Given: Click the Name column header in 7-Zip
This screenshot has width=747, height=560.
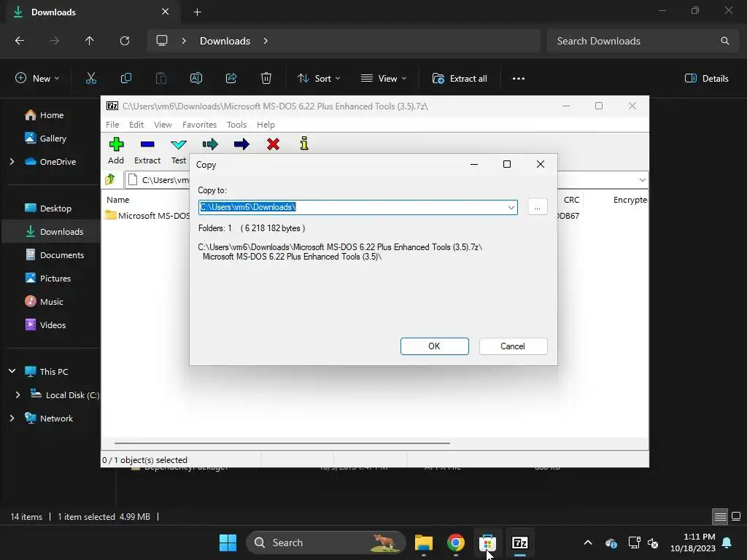Looking at the screenshot, I should tap(117, 200).
